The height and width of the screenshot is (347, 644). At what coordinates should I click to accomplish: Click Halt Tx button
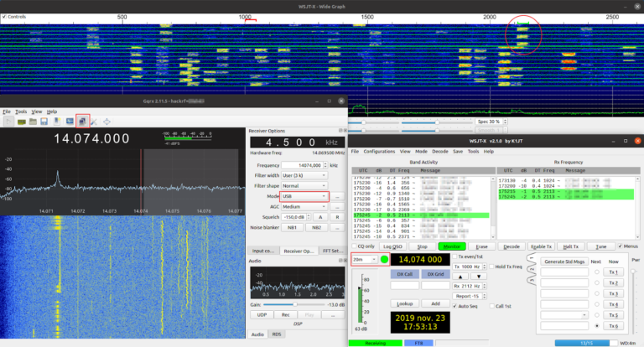point(571,246)
